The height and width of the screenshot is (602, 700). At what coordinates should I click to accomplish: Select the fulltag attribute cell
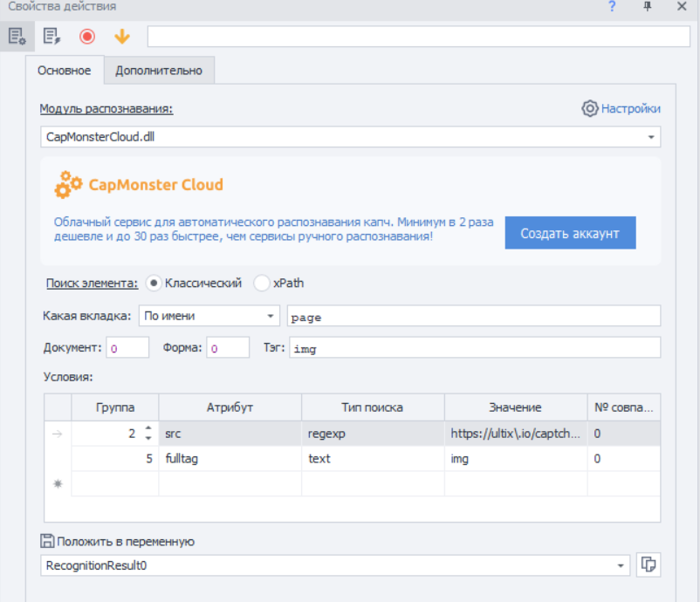[230, 459]
